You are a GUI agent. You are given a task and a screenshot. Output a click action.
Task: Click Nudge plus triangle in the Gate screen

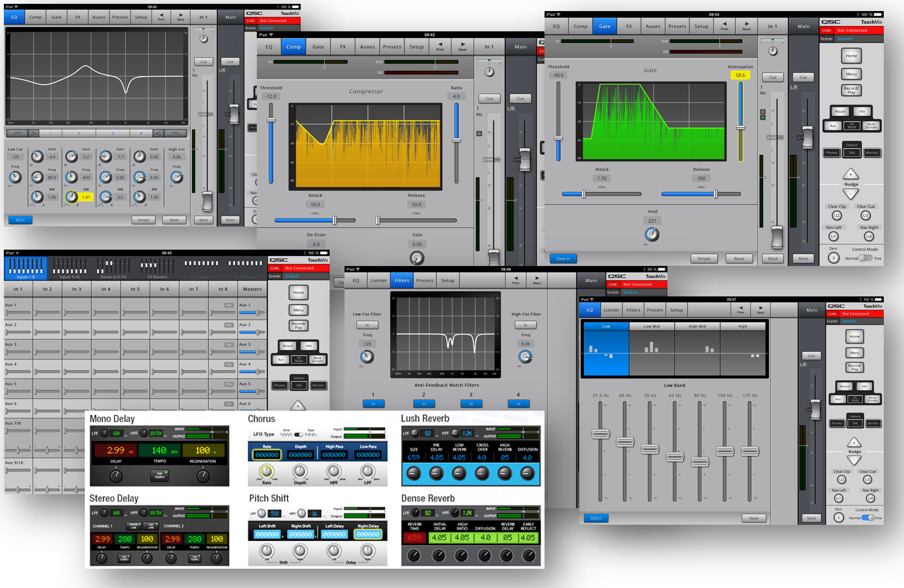851,174
